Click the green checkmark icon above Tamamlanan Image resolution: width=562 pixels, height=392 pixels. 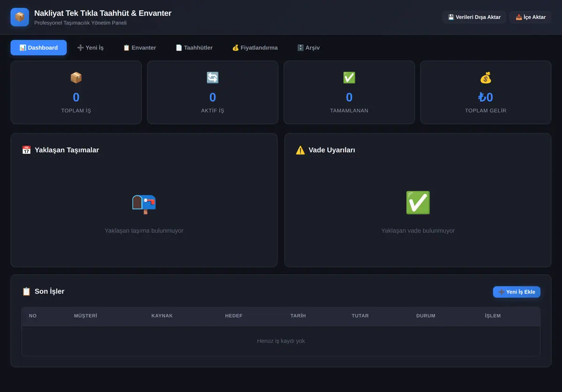coord(349,78)
